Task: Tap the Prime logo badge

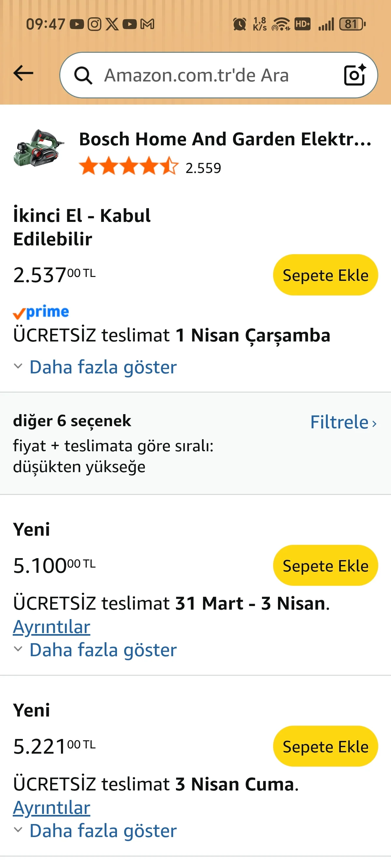Action: [x=41, y=312]
